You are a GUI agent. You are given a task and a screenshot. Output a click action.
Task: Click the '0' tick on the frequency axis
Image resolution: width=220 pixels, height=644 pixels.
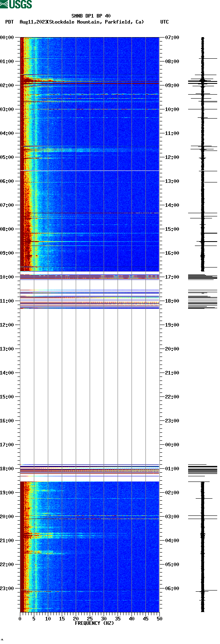click(x=20, y=619)
